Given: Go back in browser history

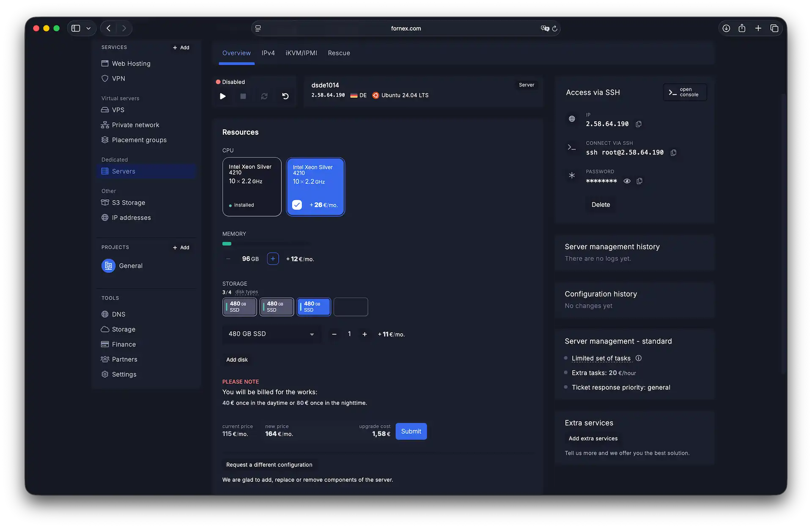Looking at the screenshot, I should (109, 28).
